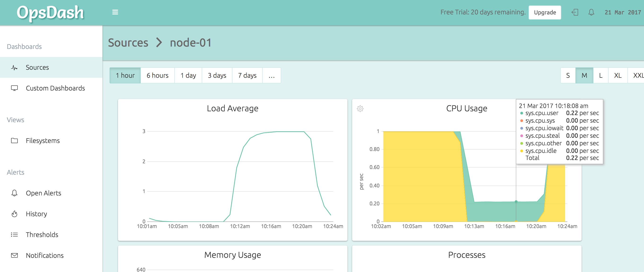Toggle the hamburger menu icon
644x272 pixels.
115,12
